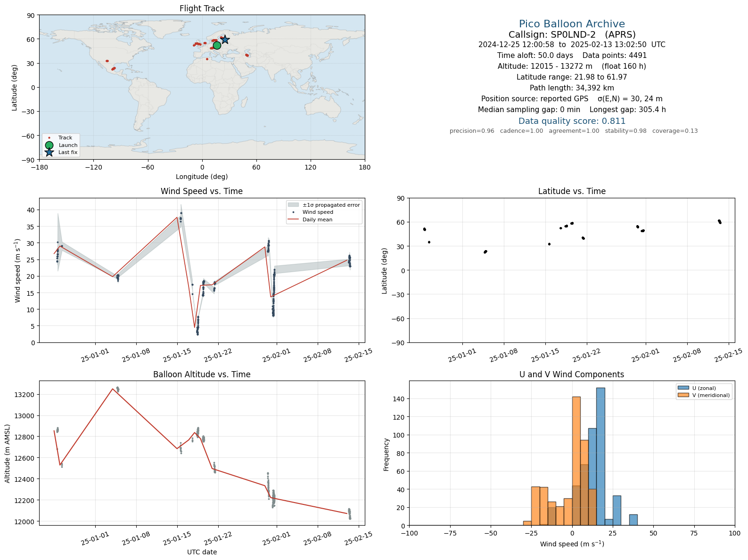Click the "Frequency" axis label

386,454
